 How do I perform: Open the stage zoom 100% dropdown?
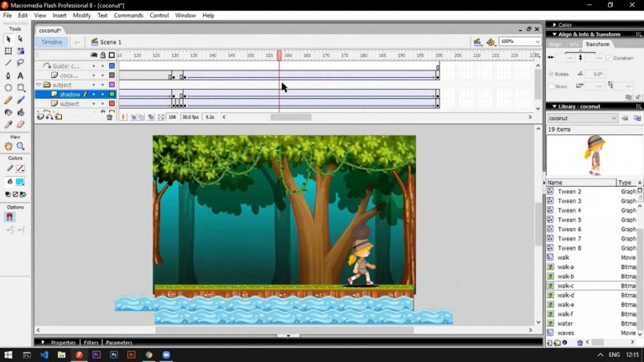(537, 42)
